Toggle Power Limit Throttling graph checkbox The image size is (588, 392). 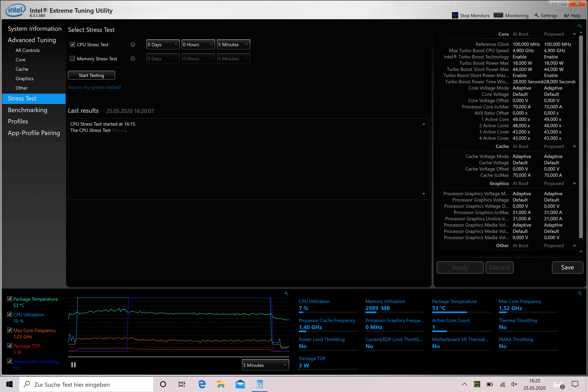[x=10, y=361]
